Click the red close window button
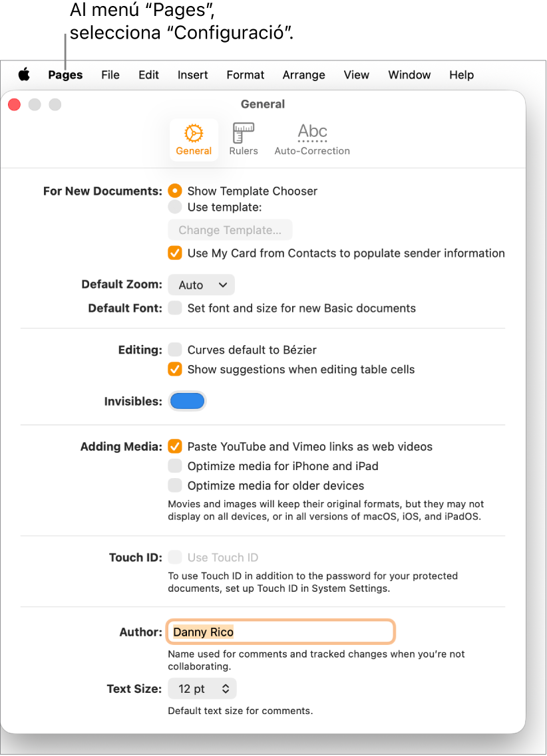Image resolution: width=547 pixels, height=756 pixels. click(x=15, y=104)
